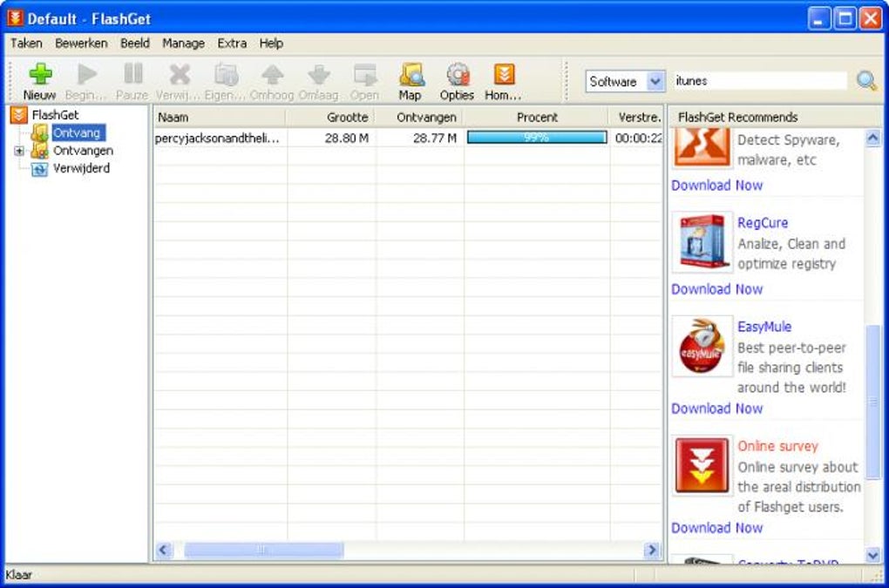Click the itunes search input field
This screenshot has width=889, height=588.
coord(760,81)
